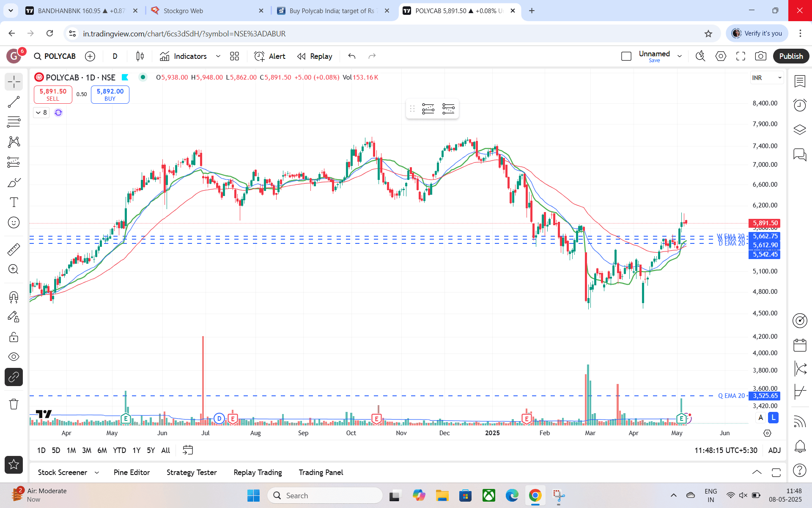Switch to the BANDHANBNK browser tab
The image size is (812, 508).
click(x=82, y=11)
